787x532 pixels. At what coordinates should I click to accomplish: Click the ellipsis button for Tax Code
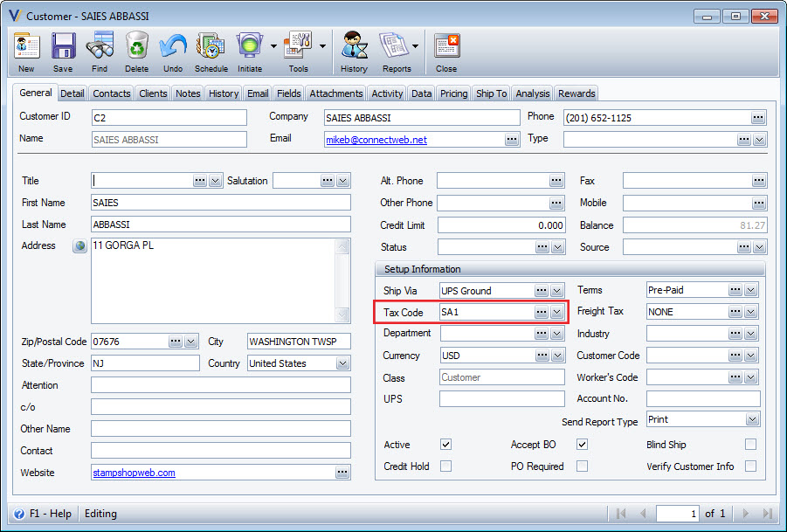tap(541, 312)
